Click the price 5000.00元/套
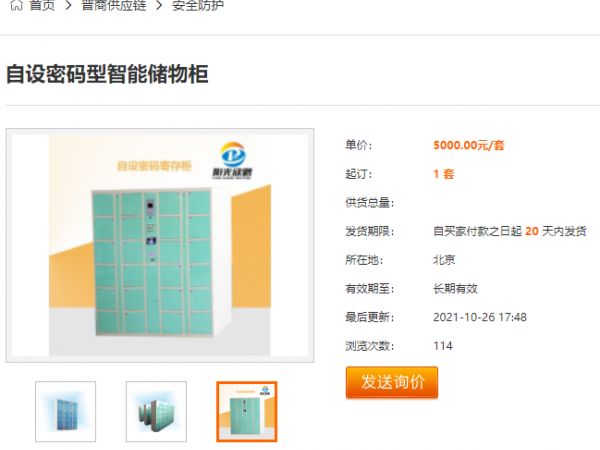600x450 pixels. (x=469, y=145)
